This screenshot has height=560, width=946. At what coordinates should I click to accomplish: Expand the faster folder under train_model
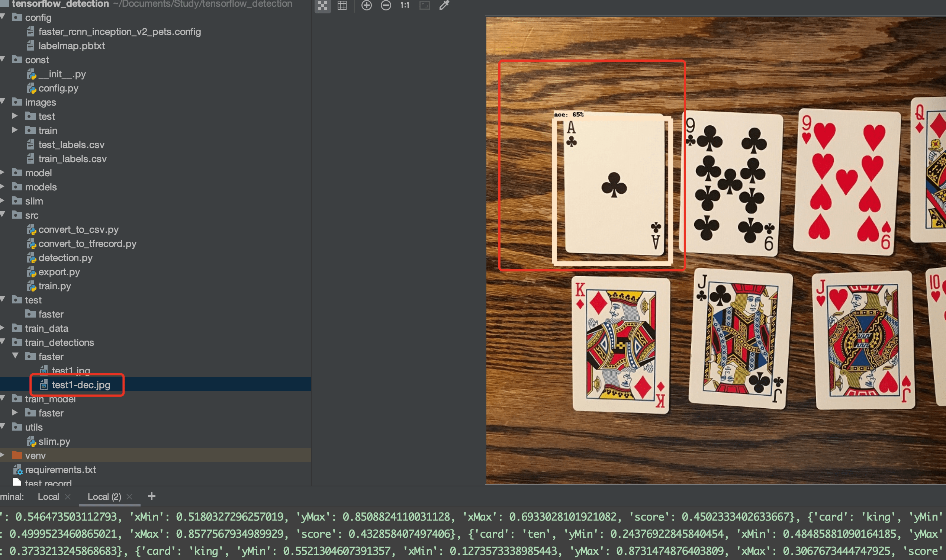point(15,412)
